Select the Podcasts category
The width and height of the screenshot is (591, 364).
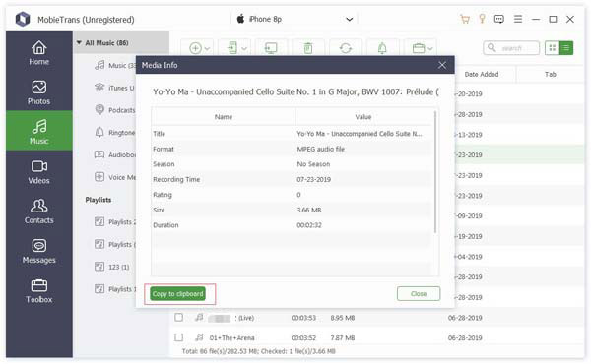[115, 110]
